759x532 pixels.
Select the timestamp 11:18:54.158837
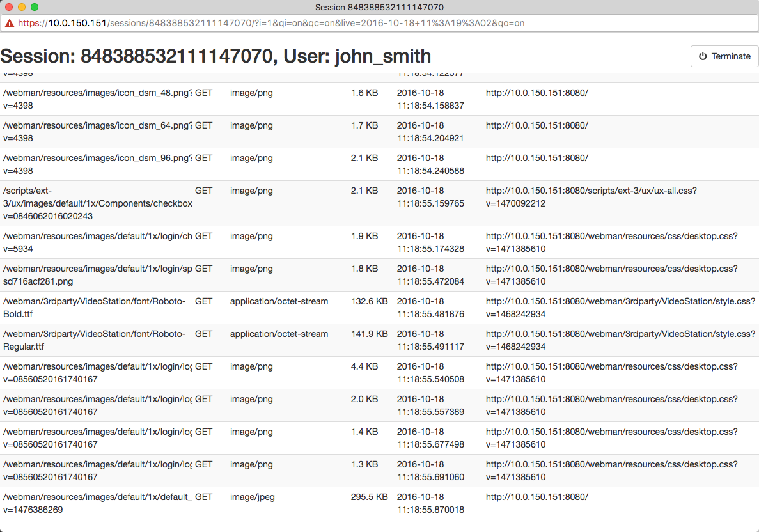431,106
